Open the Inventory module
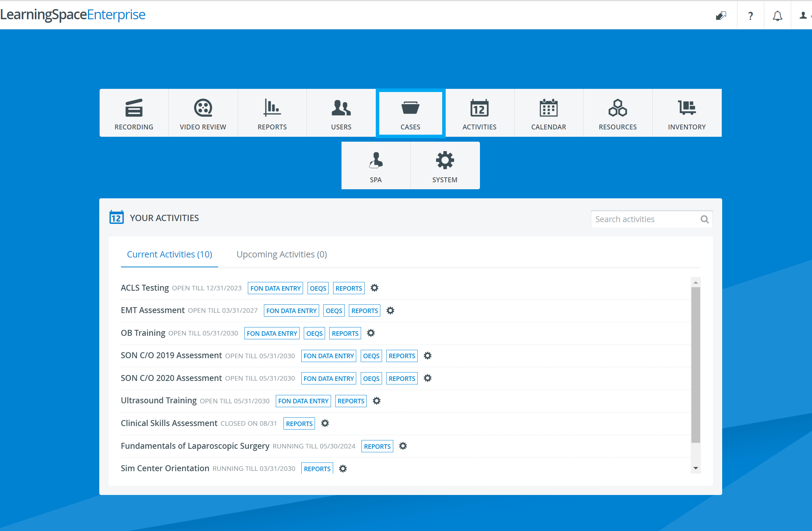The image size is (812, 531). 687,113
